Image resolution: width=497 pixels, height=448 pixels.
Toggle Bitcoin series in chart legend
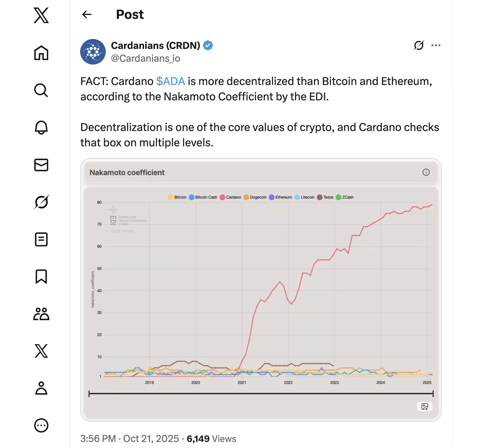(177, 197)
